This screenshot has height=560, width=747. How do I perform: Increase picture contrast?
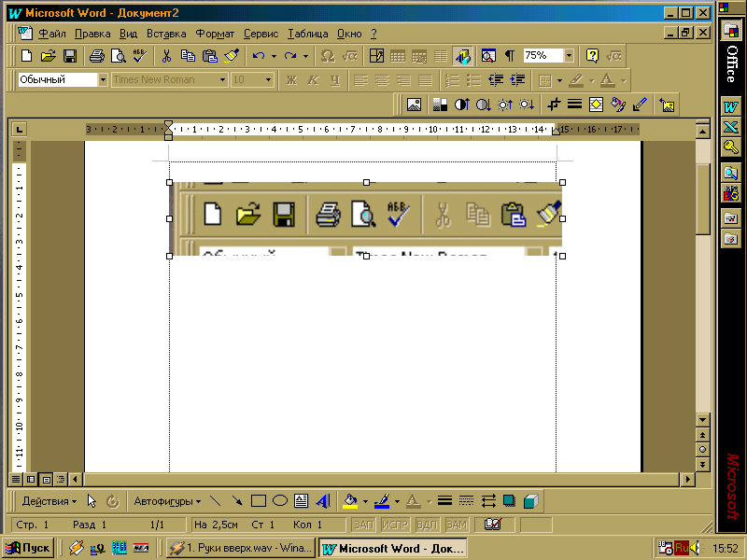461,105
